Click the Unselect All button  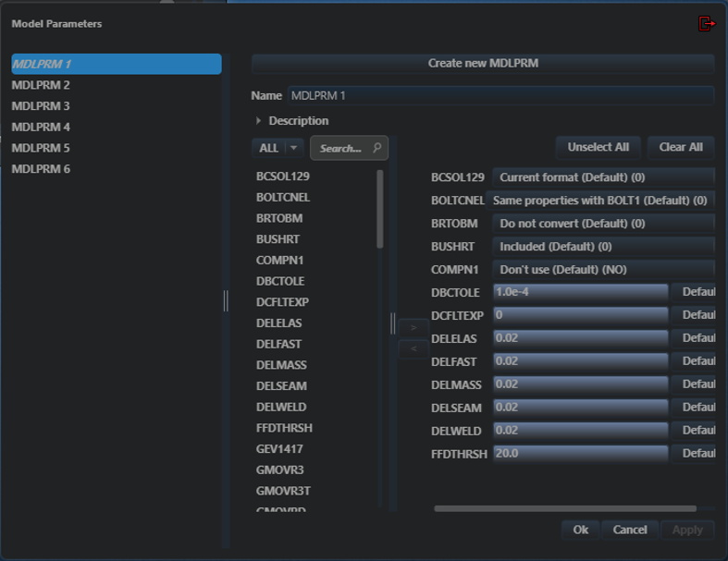pyautogui.click(x=598, y=147)
